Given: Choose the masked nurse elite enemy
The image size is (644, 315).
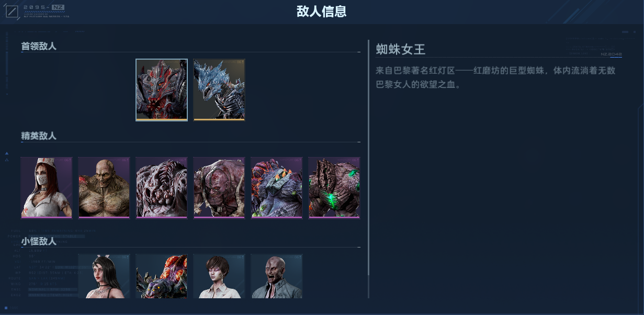Looking at the screenshot, I should 47,187.
